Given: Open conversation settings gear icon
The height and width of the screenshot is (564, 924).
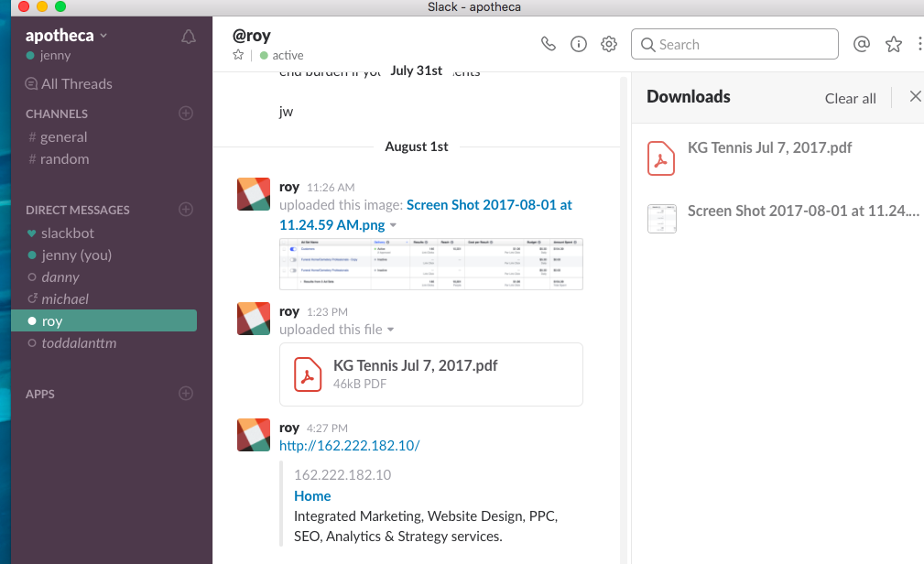Looking at the screenshot, I should click(x=609, y=44).
